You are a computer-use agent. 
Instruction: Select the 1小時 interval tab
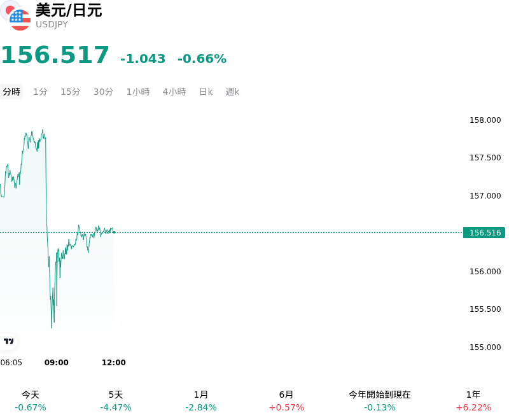(138, 92)
